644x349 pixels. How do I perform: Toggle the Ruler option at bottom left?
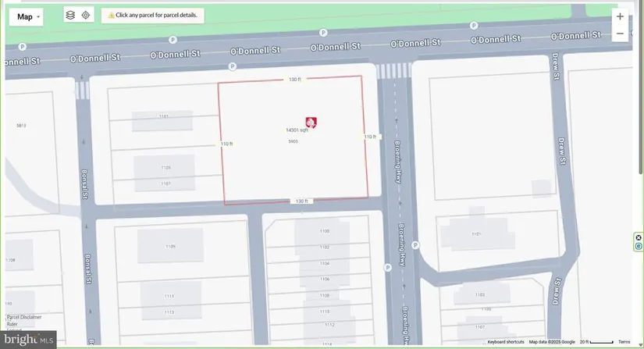click(x=12, y=324)
